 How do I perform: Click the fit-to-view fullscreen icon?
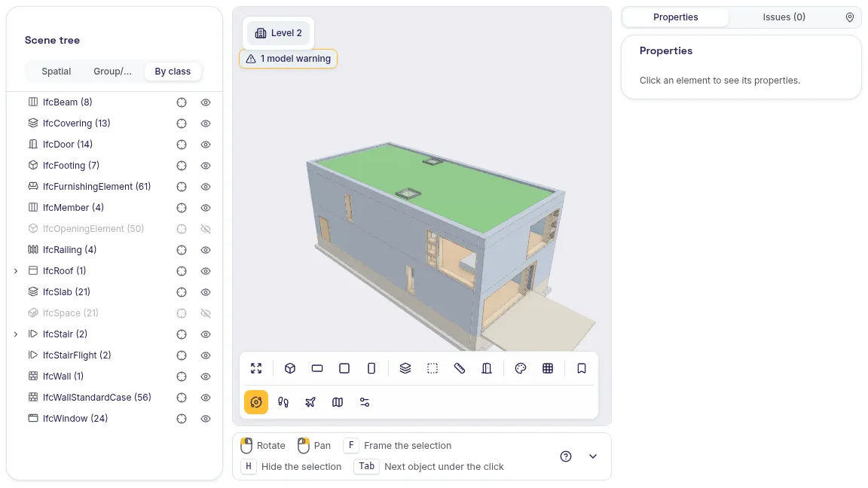(255, 368)
